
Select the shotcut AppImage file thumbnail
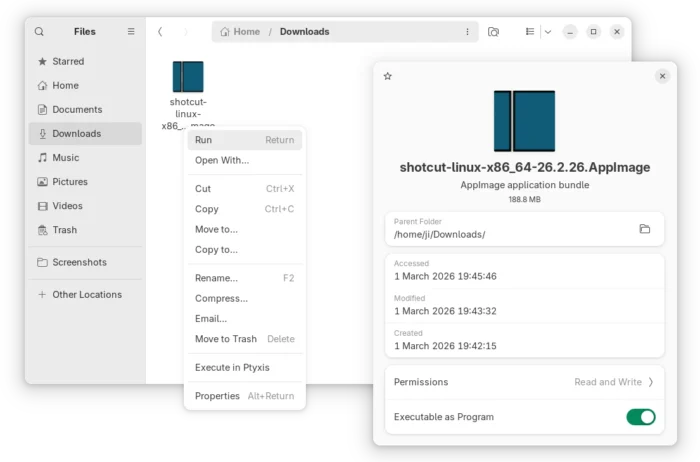click(x=188, y=77)
